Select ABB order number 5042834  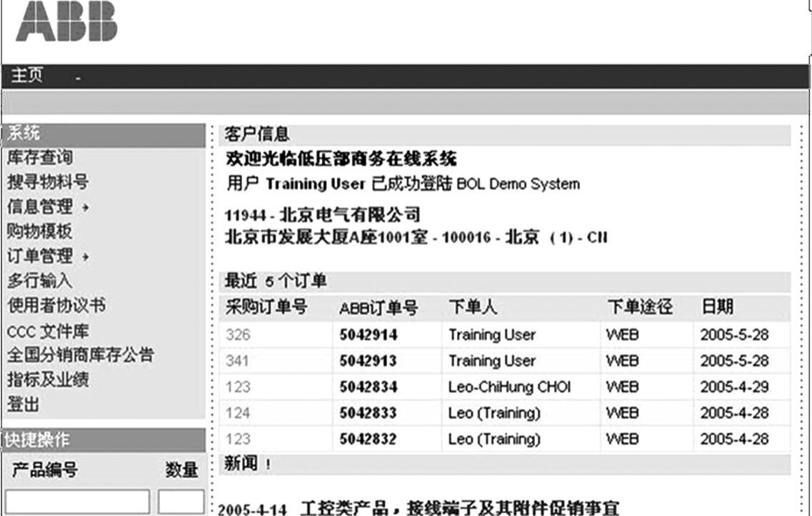(369, 387)
